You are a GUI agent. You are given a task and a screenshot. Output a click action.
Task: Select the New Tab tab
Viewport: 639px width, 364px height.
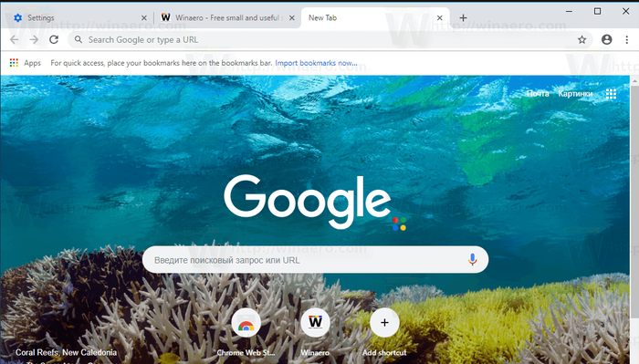[x=375, y=18]
